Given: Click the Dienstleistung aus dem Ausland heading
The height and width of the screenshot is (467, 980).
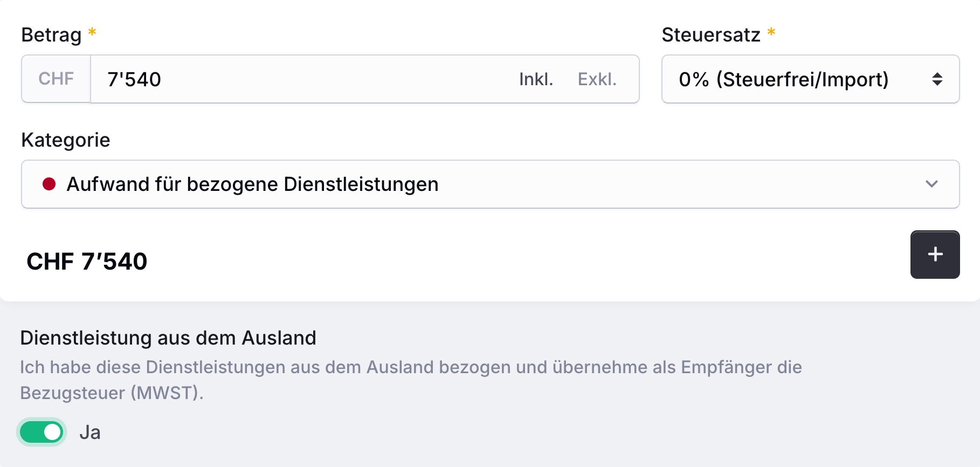Looking at the screenshot, I should pyautogui.click(x=168, y=338).
